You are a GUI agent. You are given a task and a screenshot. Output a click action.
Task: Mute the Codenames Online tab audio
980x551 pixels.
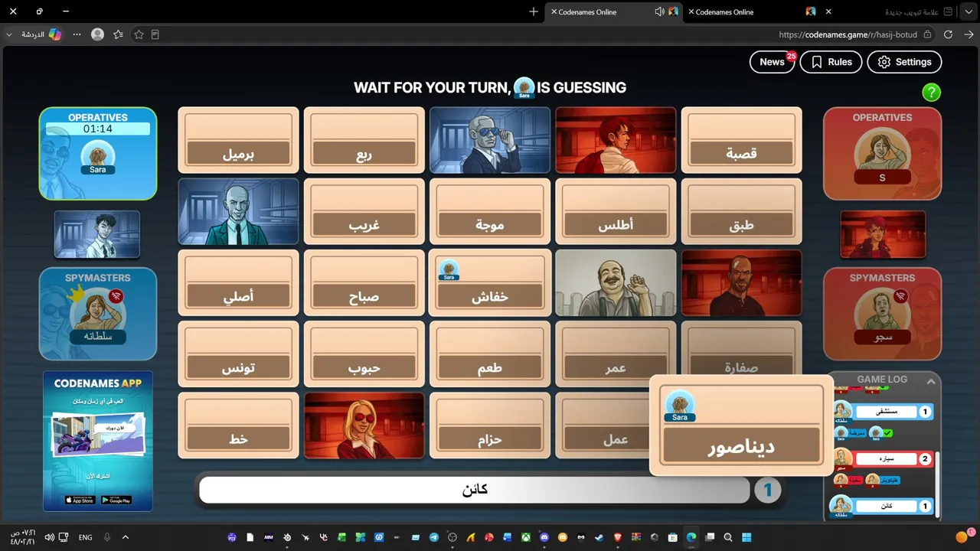tap(659, 11)
